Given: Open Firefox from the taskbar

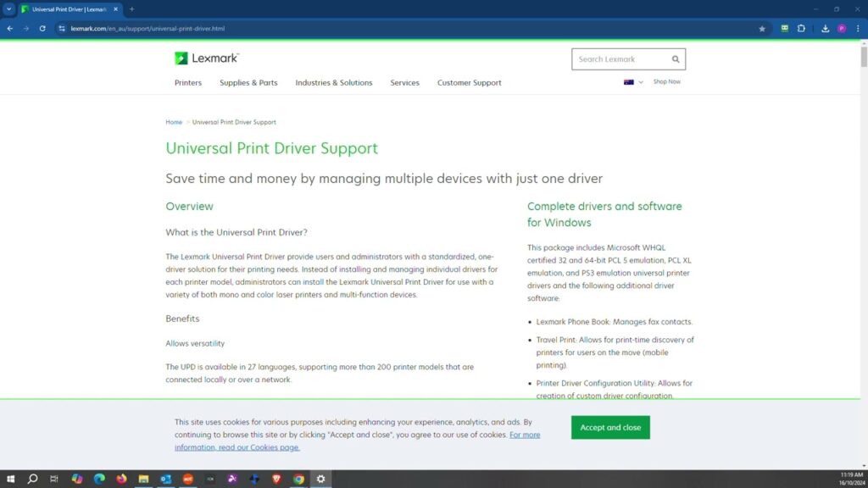Looking at the screenshot, I should [x=121, y=479].
